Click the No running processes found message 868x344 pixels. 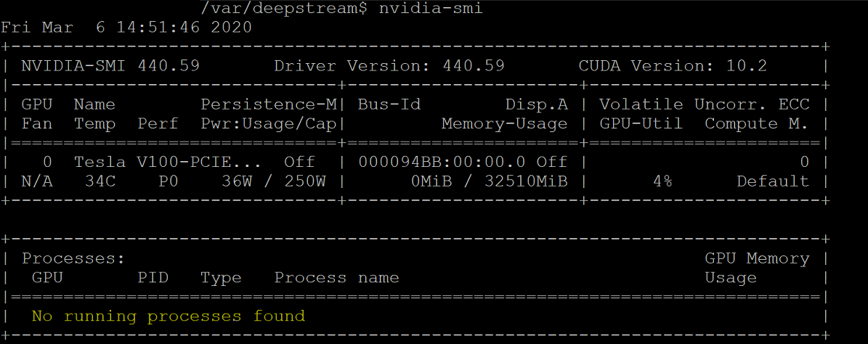click(x=169, y=316)
